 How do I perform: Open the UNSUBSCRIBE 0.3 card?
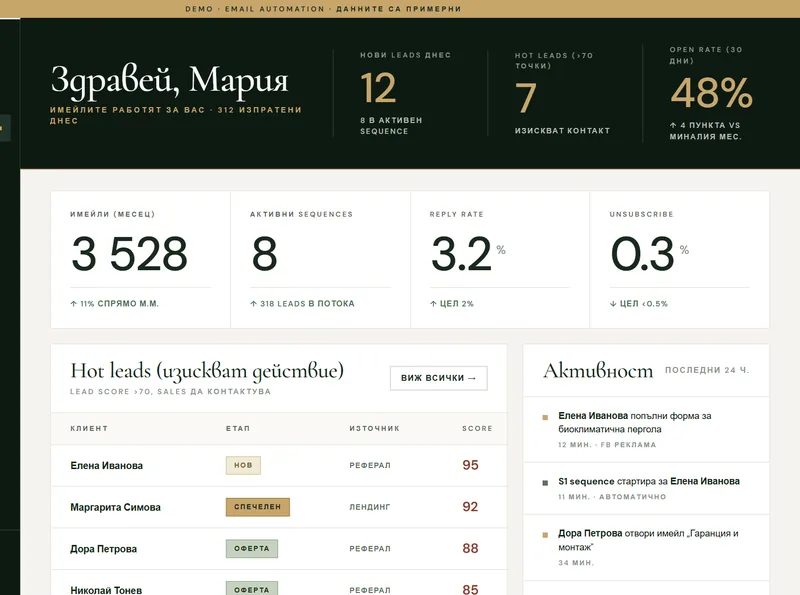(680, 260)
